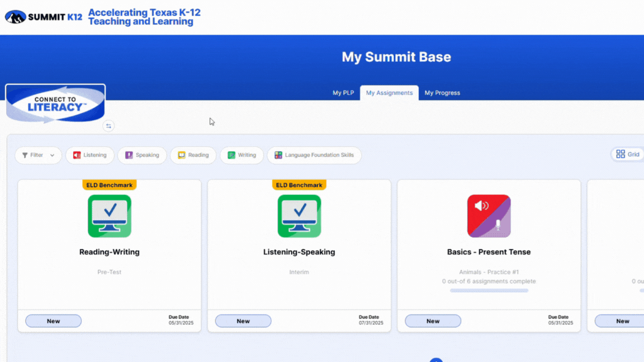Click the Accelerating Texas K-12 tagline

(x=145, y=17)
